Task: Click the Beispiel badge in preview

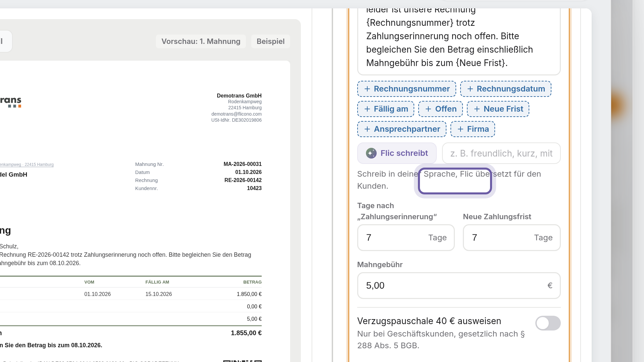Action: point(271,41)
